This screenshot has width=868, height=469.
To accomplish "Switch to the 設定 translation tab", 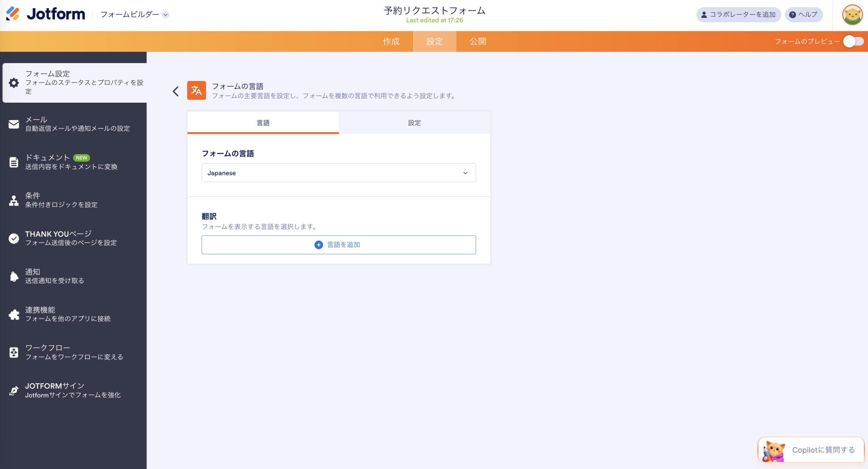I will (x=414, y=123).
